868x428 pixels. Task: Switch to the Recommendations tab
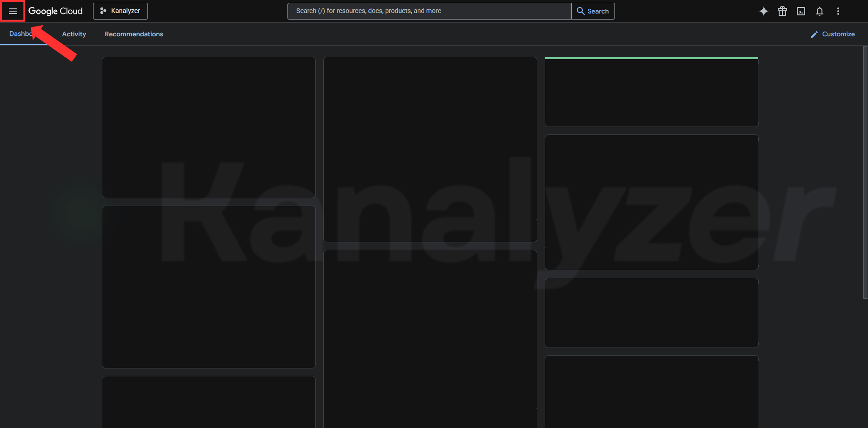(134, 34)
